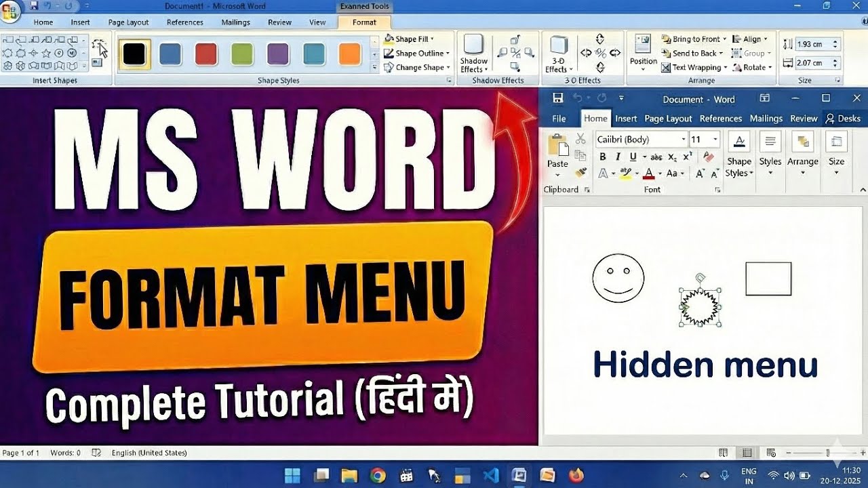The height and width of the screenshot is (488, 868).
Task: Save using the Word 2007 quick access icon
Action: point(34,6)
